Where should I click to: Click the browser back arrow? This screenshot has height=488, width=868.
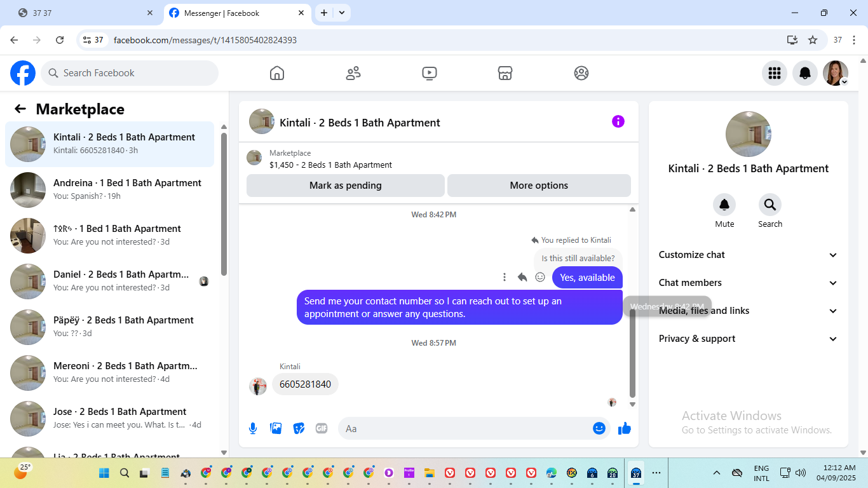coord(14,40)
